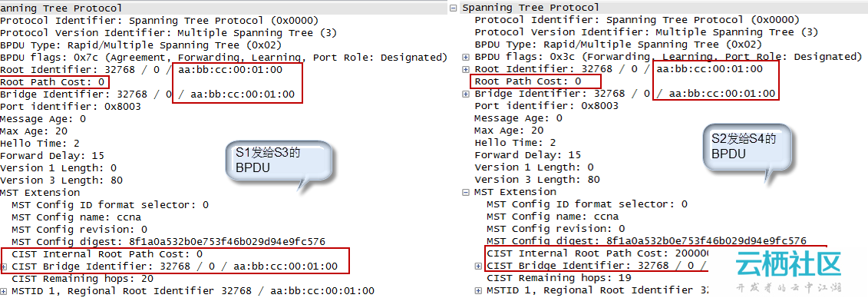Select BPDU flags 0x7c Agreement line

223,57
